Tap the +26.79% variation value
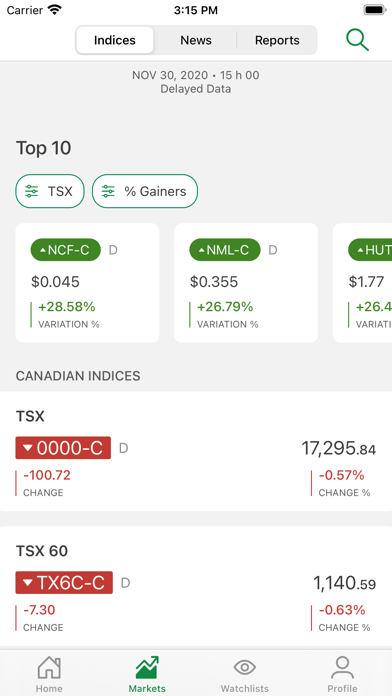The width and height of the screenshot is (392, 696). pyautogui.click(x=225, y=307)
